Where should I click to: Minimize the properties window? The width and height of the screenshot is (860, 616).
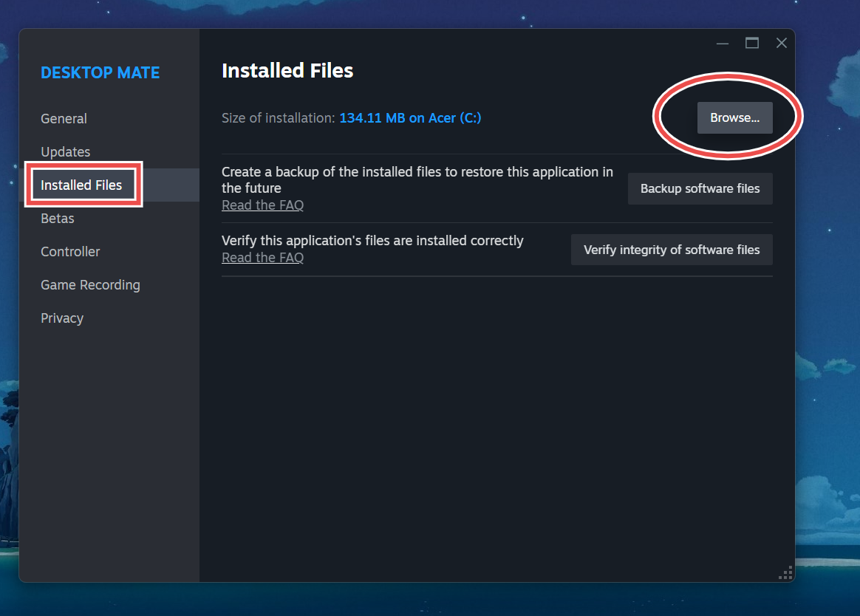[723, 44]
